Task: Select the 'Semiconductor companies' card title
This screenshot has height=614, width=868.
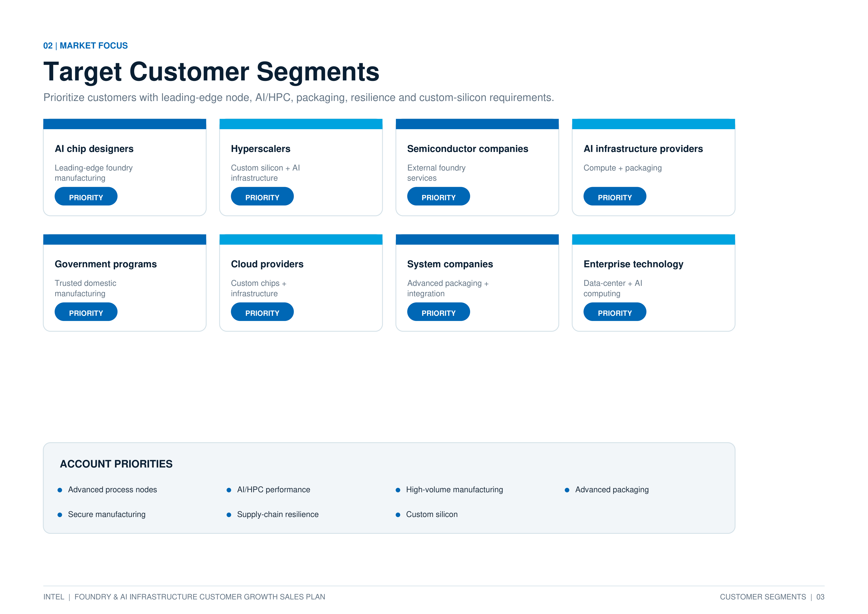Action: pos(468,149)
